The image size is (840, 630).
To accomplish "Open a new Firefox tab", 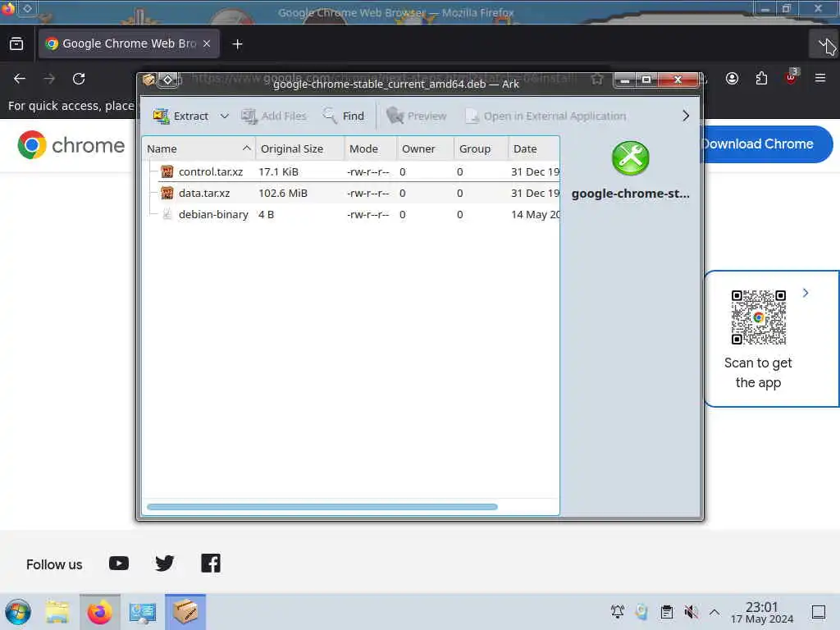I will [237, 44].
